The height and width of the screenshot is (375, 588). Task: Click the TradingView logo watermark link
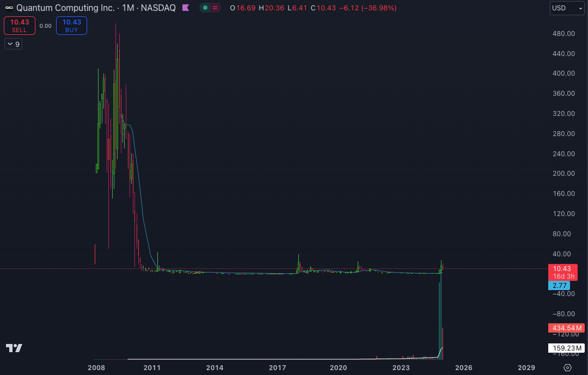click(x=14, y=348)
